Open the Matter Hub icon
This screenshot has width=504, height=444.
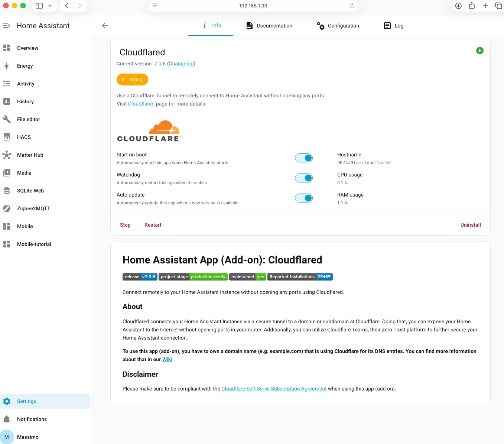pos(7,155)
